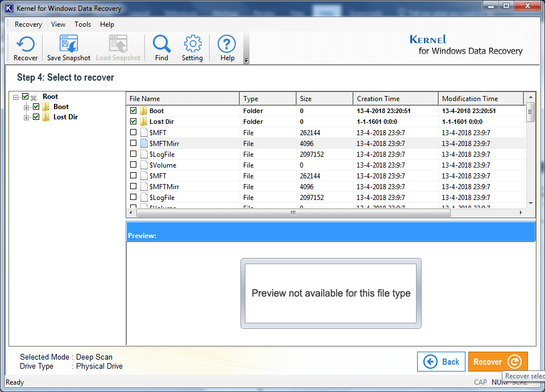Open the Help menu
Screen dimensions: 545x392
(x=107, y=24)
